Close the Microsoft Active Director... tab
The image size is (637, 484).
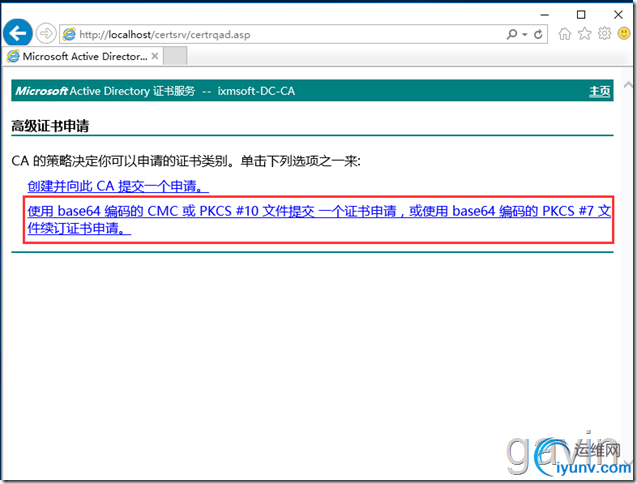[154, 56]
